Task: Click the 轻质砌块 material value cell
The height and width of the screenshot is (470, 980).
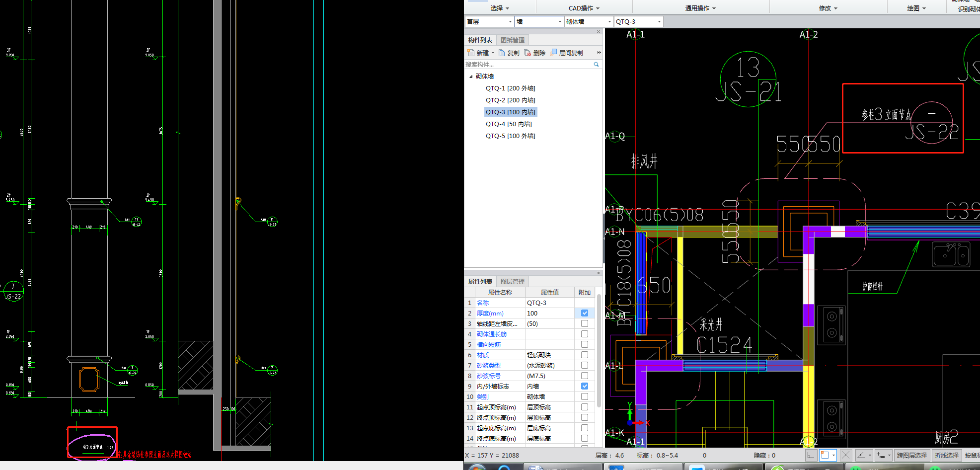Action: point(549,355)
